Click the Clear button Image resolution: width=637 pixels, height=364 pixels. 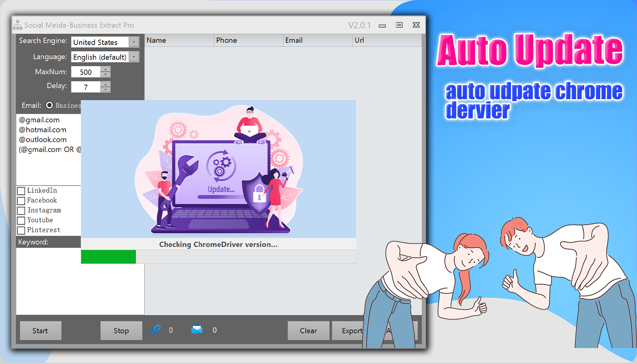pos(308,331)
